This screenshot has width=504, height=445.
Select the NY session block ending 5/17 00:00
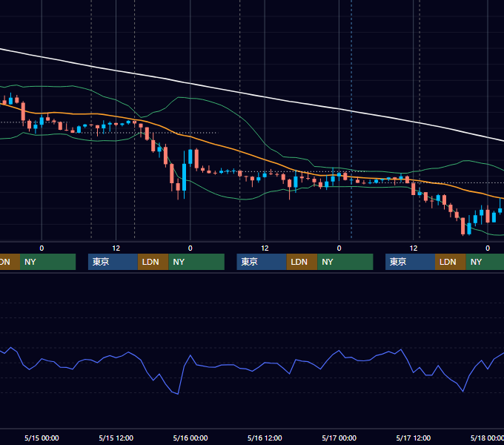coord(345,262)
